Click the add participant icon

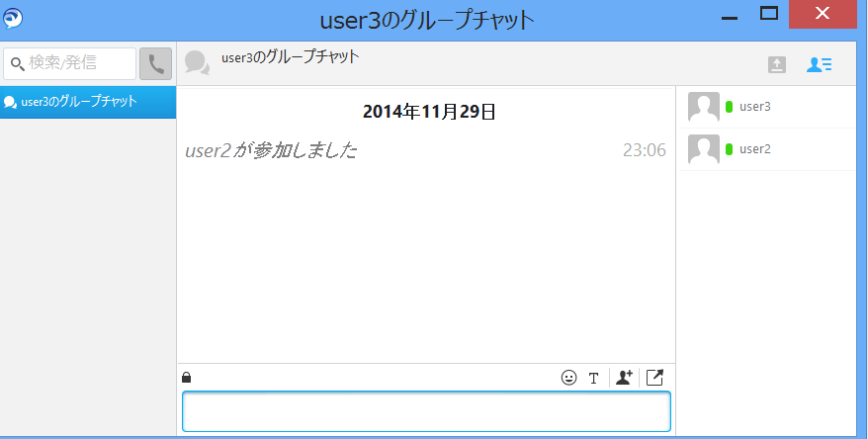(x=624, y=377)
